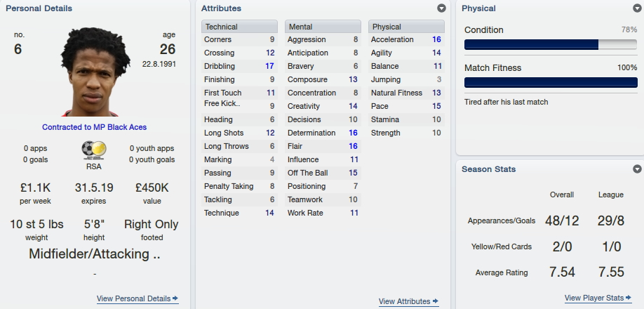Open the Attributes panel dropdown arrow
This screenshot has width=644, height=309.
click(441, 8)
